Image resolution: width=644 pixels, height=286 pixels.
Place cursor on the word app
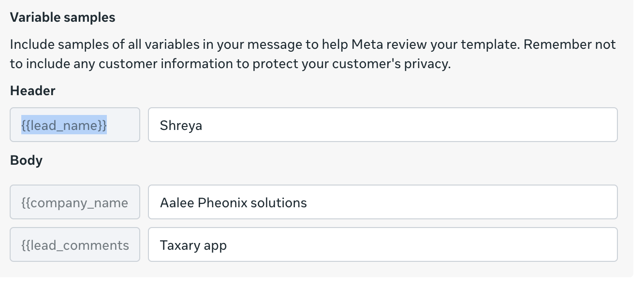pyautogui.click(x=215, y=246)
